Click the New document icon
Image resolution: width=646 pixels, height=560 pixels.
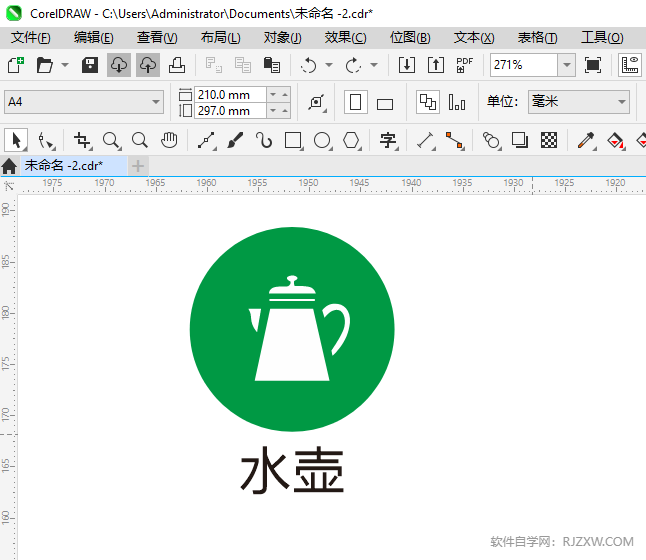pos(16,65)
